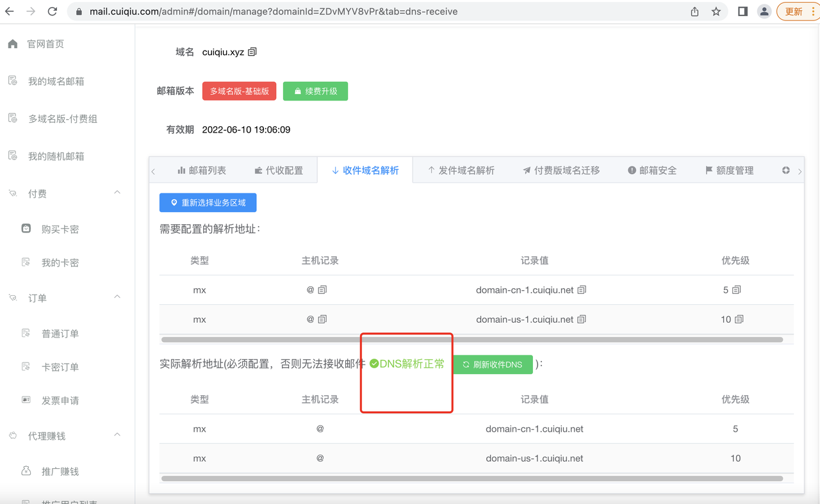Open 我的域名邮箱 sidebar item
820x504 pixels.
tap(56, 81)
